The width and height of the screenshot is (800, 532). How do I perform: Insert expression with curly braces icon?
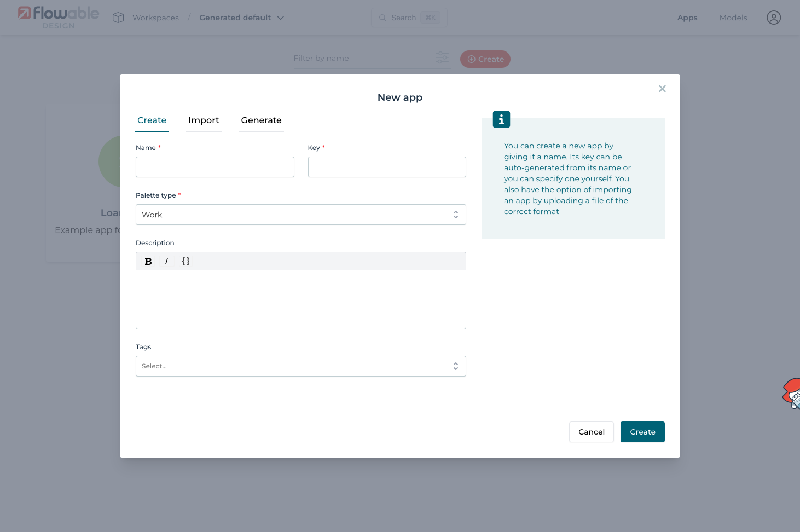pos(185,262)
